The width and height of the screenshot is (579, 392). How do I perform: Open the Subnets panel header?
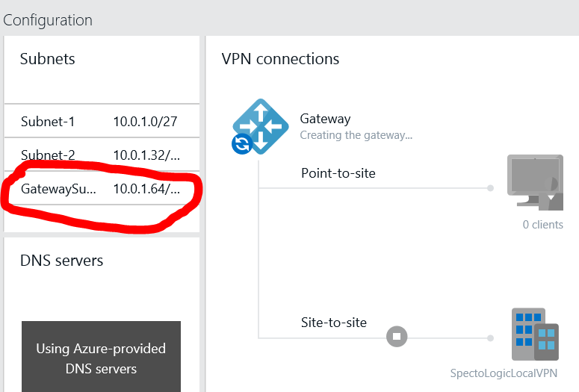coord(48,59)
